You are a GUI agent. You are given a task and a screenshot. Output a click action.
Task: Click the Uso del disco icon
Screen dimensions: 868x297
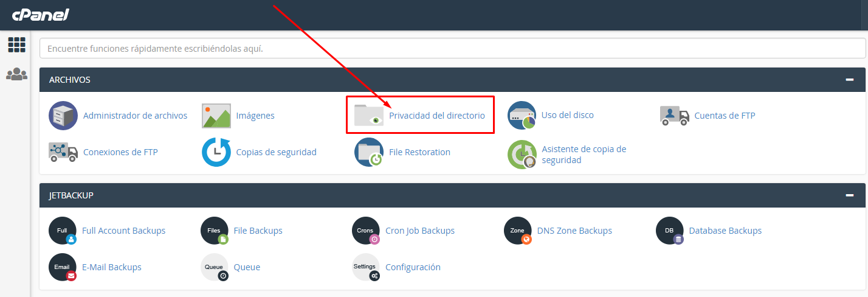(522, 115)
